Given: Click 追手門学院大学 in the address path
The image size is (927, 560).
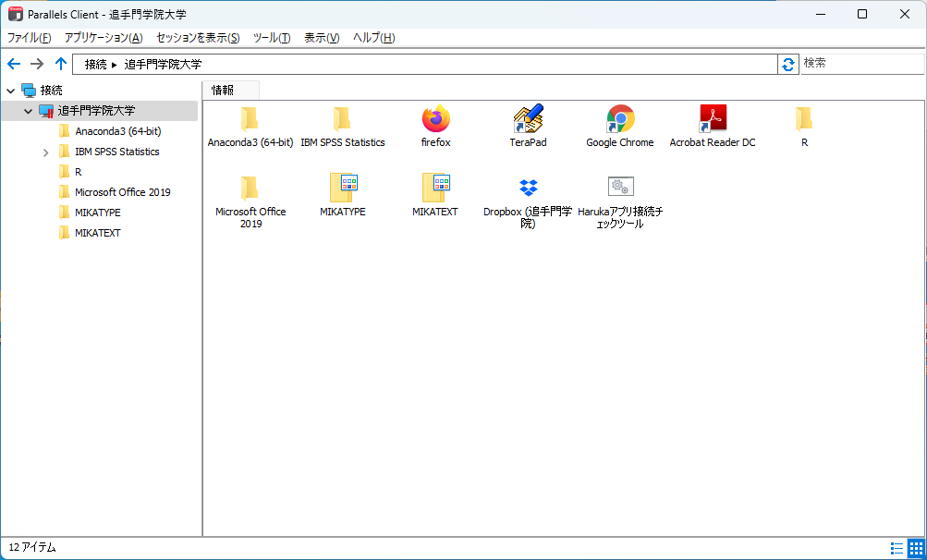Looking at the screenshot, I should point(164,65).
